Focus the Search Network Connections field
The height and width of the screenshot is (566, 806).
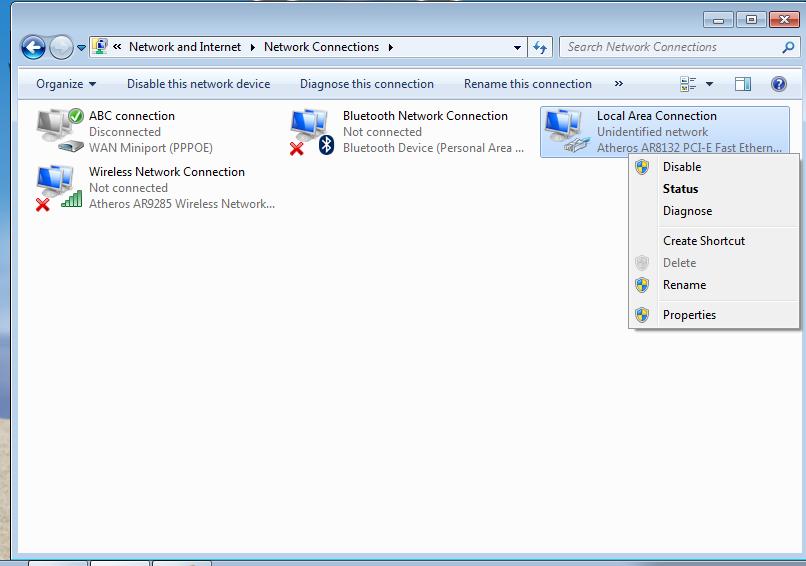(680, 47)
